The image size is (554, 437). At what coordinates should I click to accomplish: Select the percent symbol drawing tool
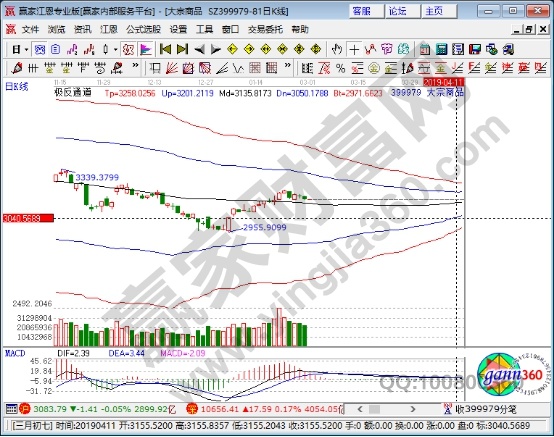click(x=340, y=68)
